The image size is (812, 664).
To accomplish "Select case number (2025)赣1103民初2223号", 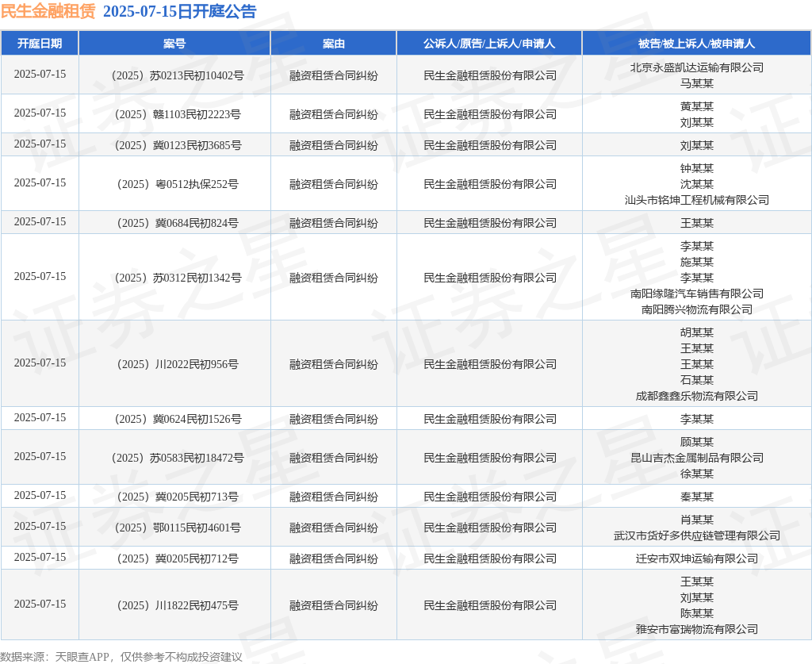I will click(x=178, y=114).
